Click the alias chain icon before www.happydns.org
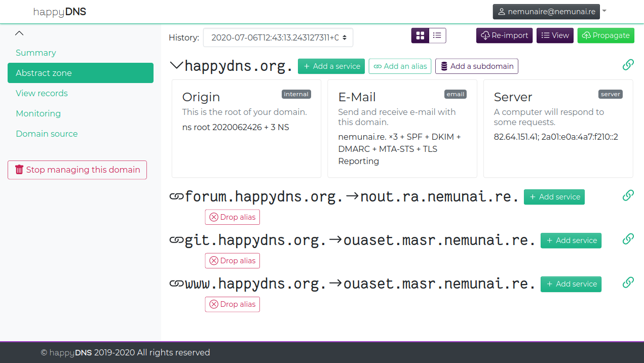The height and width of the screenshot is (363, 644). coord(176,284)
